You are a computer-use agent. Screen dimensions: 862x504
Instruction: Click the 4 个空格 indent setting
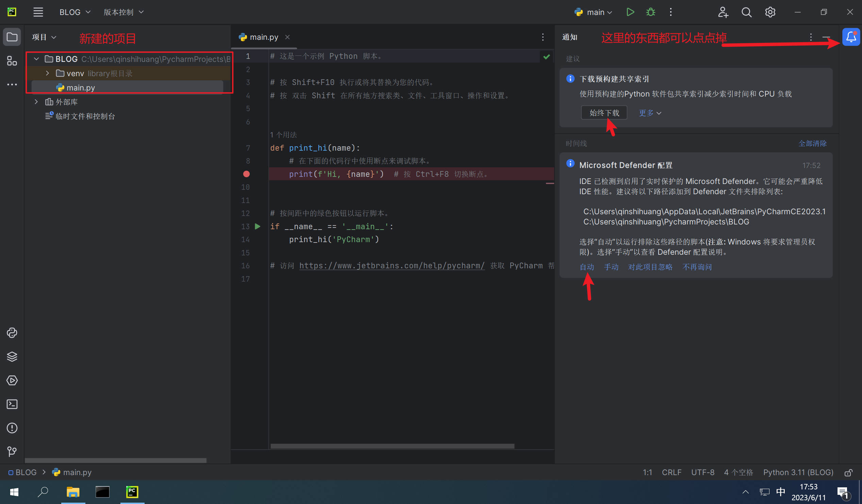pos(739,472)
